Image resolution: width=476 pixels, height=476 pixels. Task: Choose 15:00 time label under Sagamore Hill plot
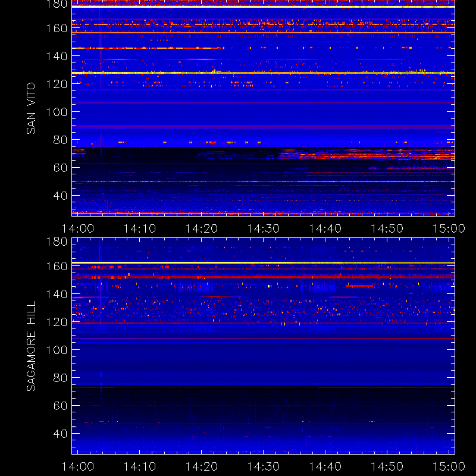(x=449, y=466)
